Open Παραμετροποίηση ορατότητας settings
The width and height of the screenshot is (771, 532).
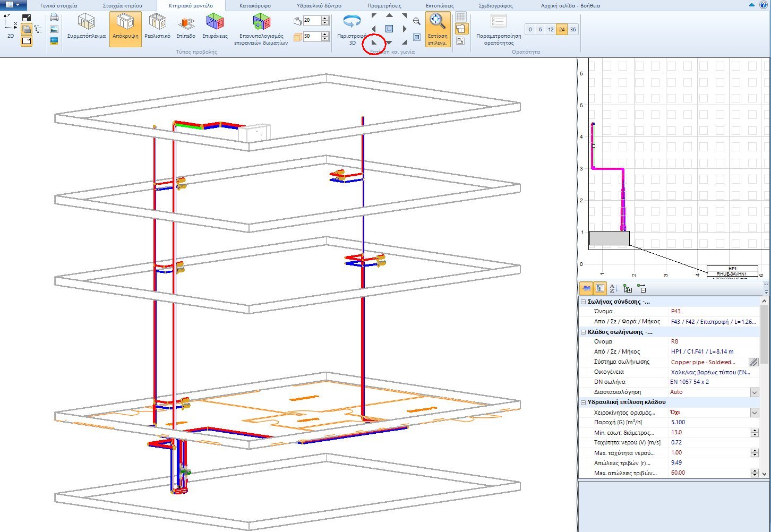coord(498,29)
